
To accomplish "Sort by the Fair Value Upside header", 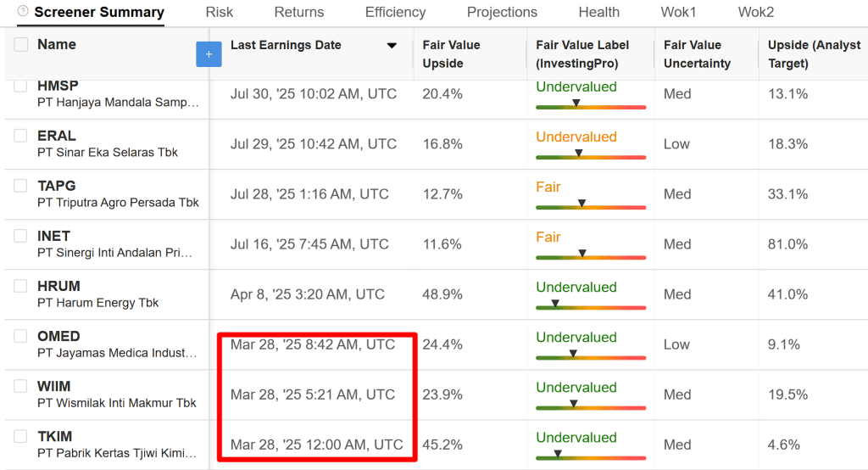I will 451,54.
